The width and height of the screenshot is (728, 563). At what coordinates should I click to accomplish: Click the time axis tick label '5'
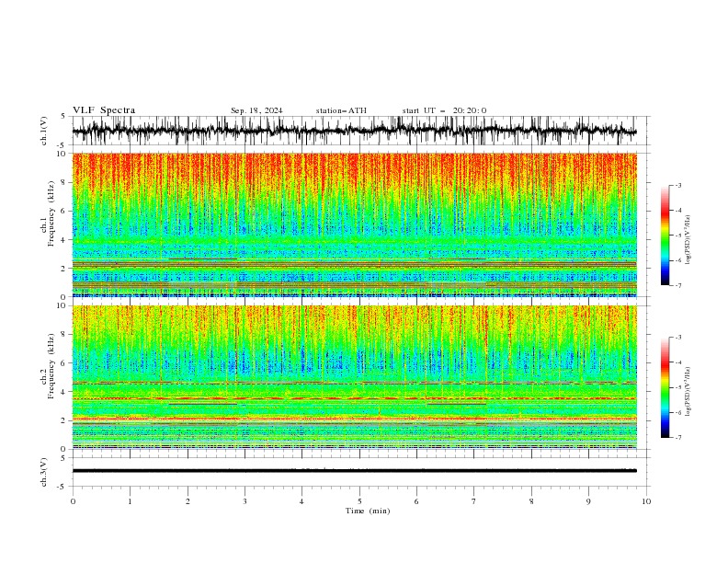(359, 501)
